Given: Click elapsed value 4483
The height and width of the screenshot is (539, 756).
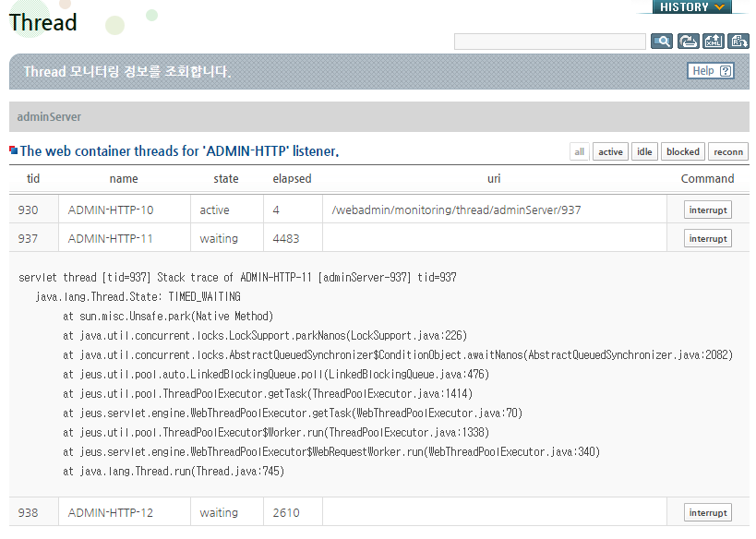Looking at the screenshot, I should [x=286, y=239].
